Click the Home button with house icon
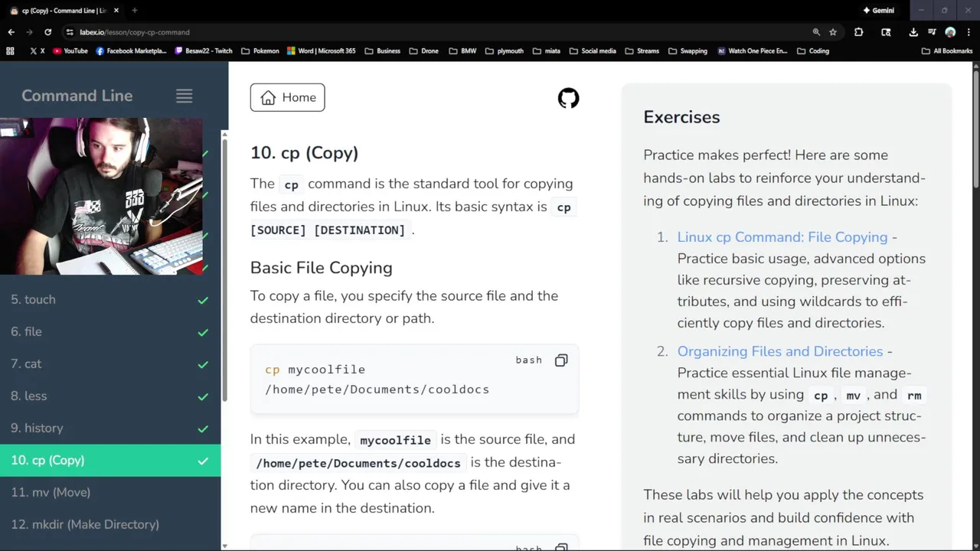The height and width of the screenshot is (551, 980). [x=287, y=97]
